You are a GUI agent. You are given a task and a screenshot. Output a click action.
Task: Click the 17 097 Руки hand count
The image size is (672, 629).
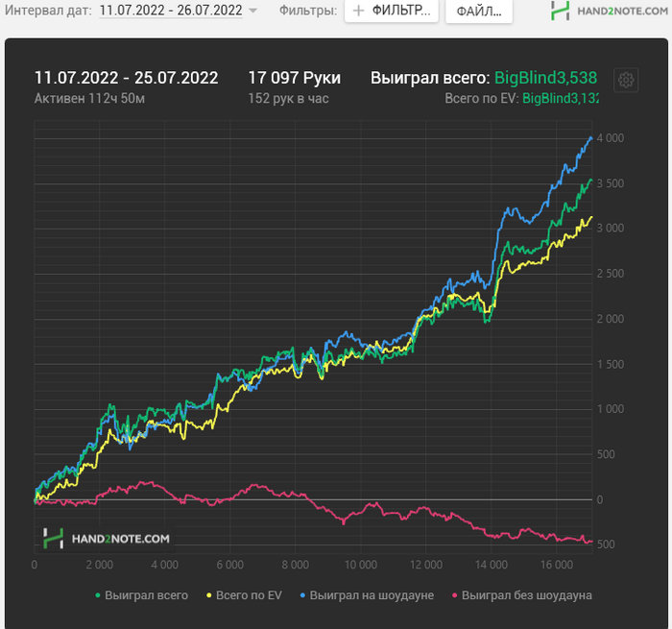click(295, 78)
